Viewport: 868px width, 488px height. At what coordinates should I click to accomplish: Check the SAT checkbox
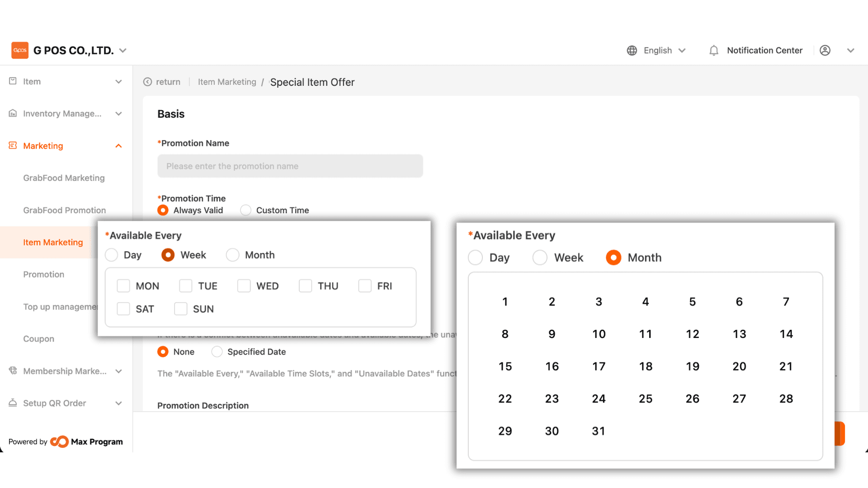[x=123, y=309]
